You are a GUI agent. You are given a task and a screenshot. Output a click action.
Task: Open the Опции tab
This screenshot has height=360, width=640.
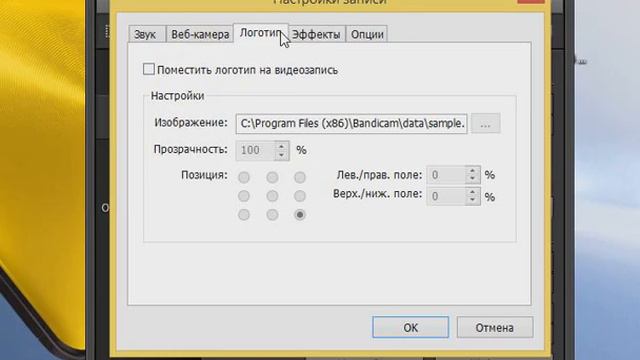coord(367,34)
